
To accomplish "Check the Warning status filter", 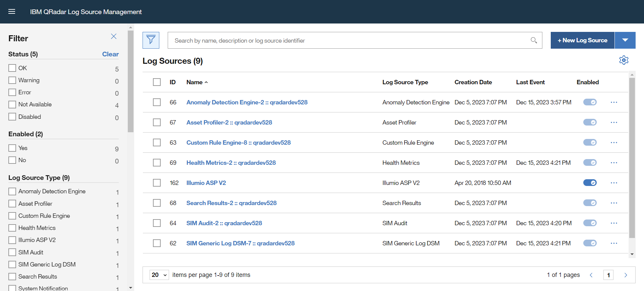I will 12,80.
